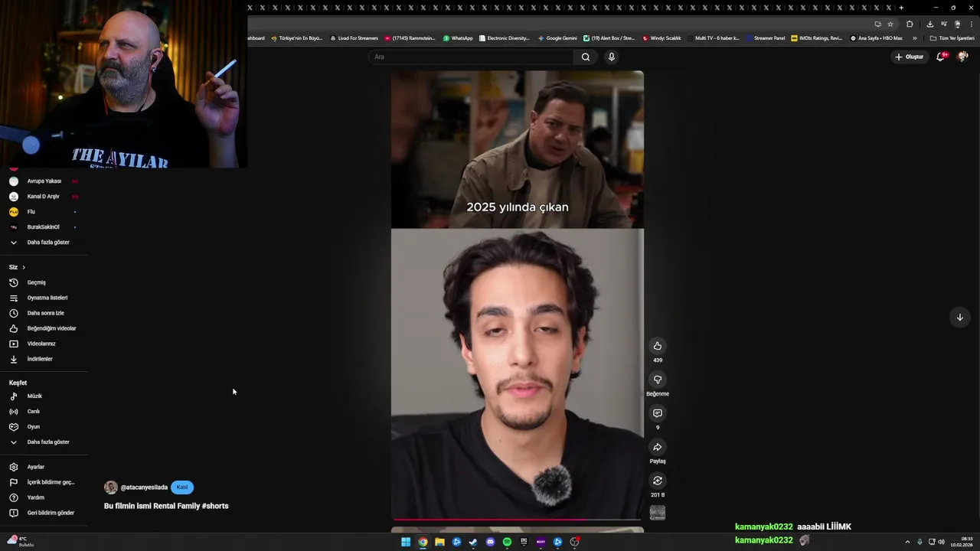The width and height of the screenshot is (980, 551).
Task: Search with the magnifier button
Action: coord(586,57)
